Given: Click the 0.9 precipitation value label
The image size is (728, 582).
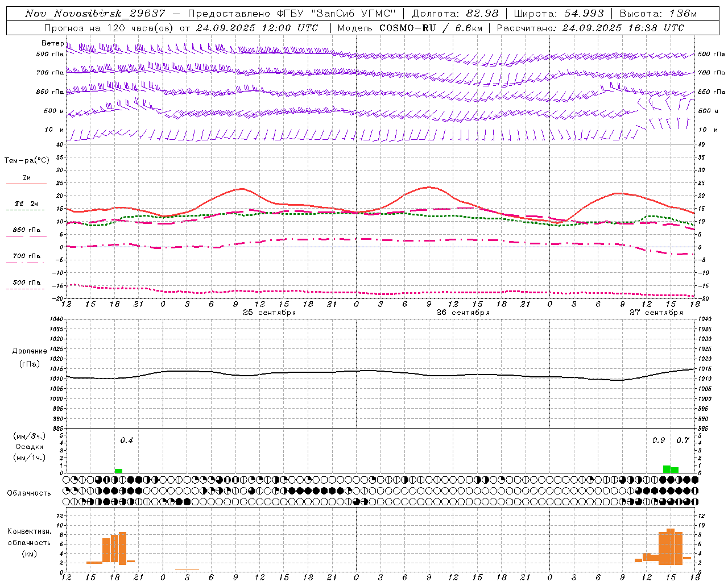Looking at the screenshot, I should pos(659,440).
